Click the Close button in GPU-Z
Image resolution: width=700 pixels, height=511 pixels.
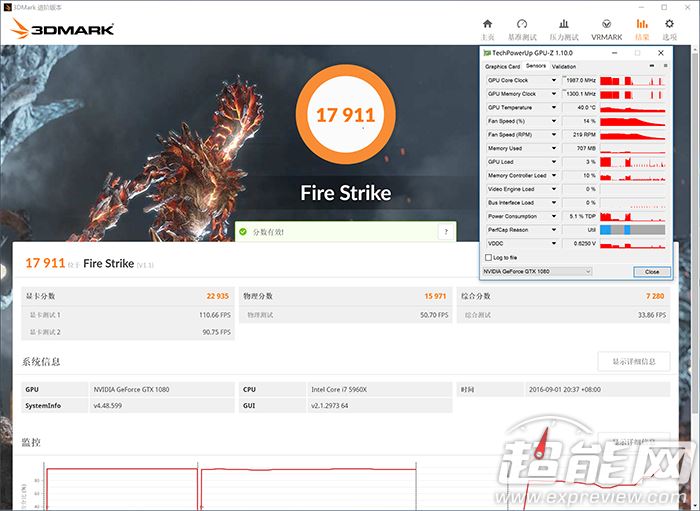pyautogui.click(x=652, y=272)
